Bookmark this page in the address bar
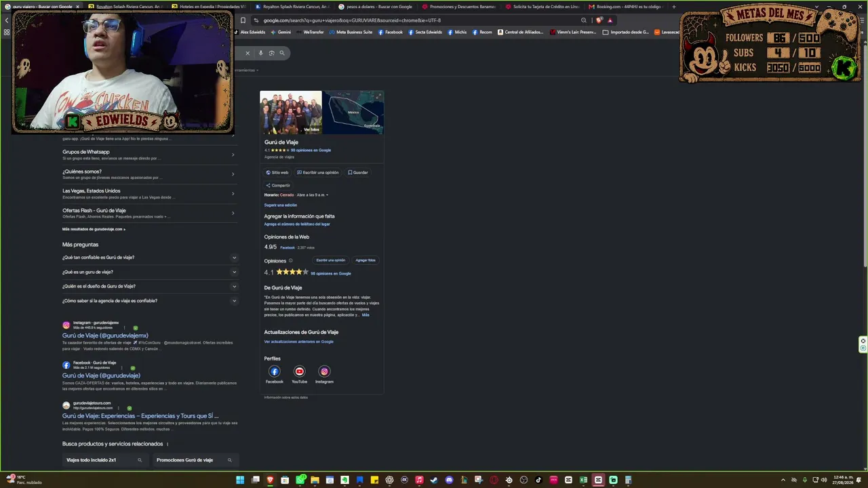 pos(243,20)
